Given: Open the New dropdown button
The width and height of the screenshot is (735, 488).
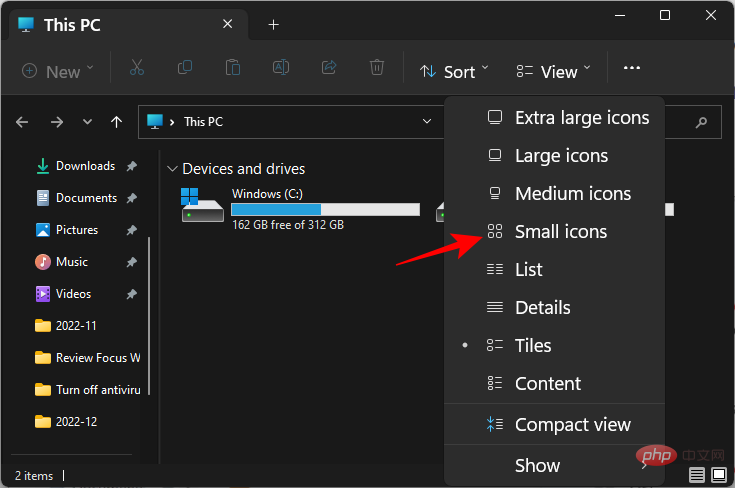Looking at the screenshot, I should coord(58,71).
